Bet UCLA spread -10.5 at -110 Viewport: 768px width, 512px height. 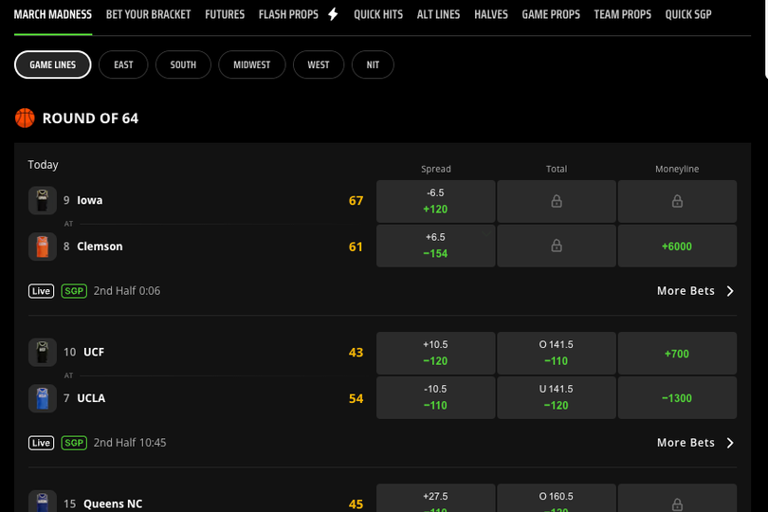(435, 398)
